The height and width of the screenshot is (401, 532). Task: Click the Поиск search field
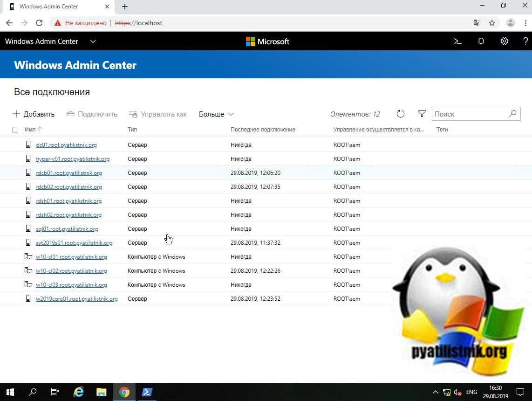tap(470, 114)
